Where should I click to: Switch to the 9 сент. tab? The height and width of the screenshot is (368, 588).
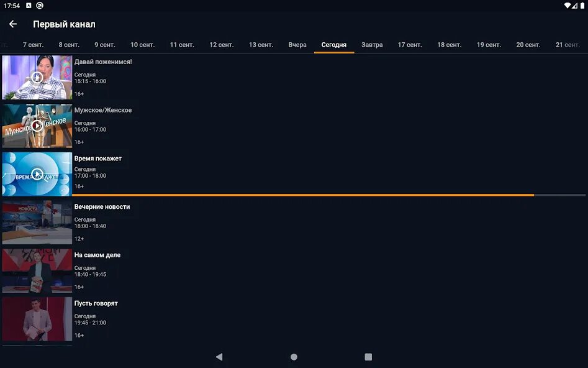(105, 45)
